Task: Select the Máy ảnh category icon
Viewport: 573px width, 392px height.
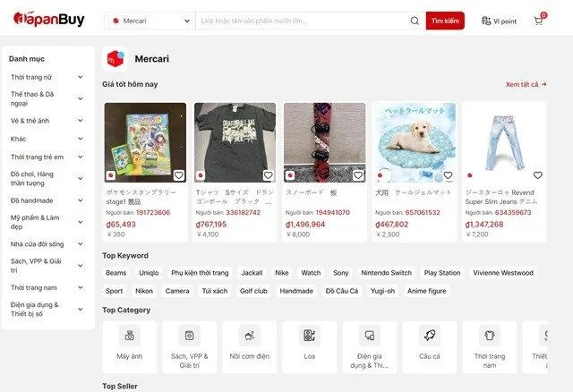Action: (129, 335)
